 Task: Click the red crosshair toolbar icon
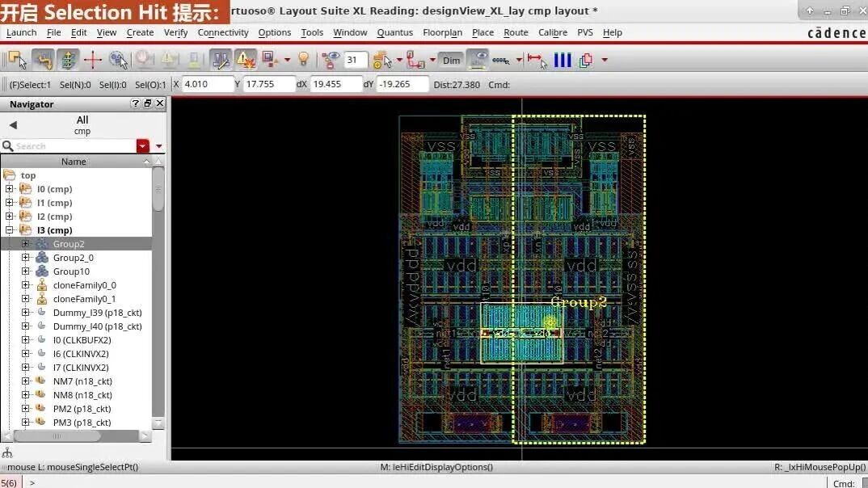tap(92, 60)
